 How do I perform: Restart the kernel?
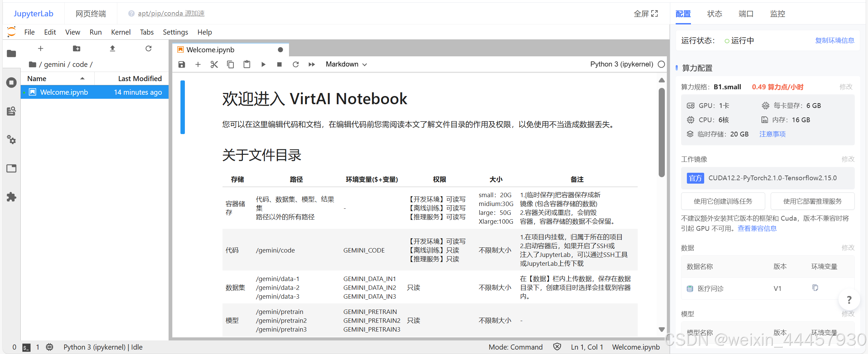[296, 64]
